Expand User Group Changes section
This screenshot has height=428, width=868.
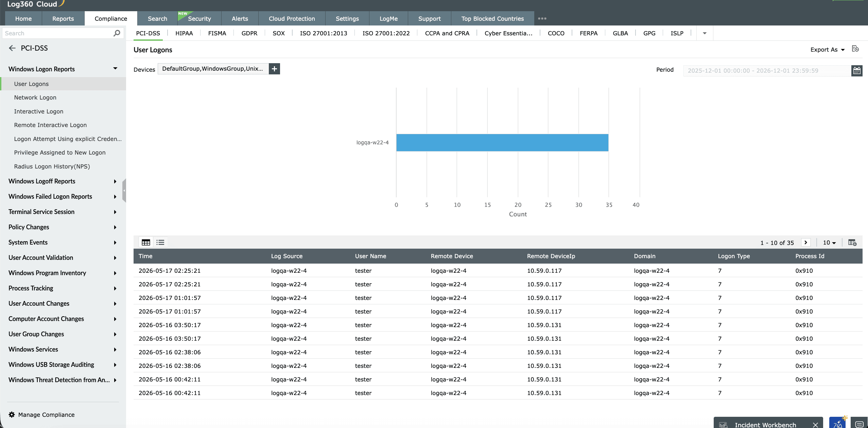click(115, 334)
